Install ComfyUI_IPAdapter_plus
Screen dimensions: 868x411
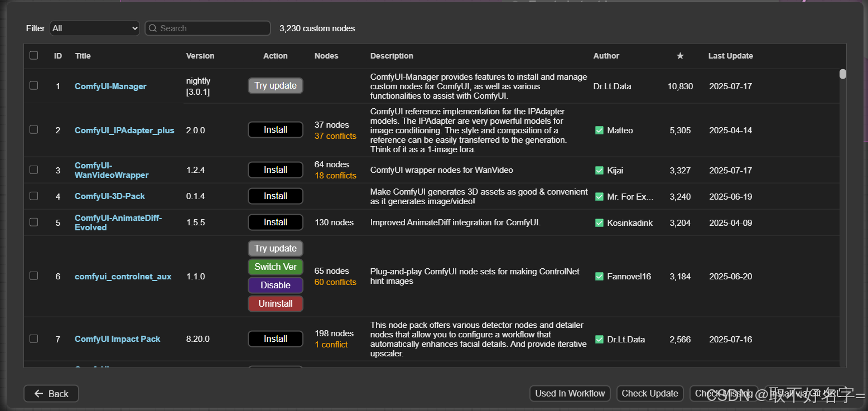pos(276,129)
